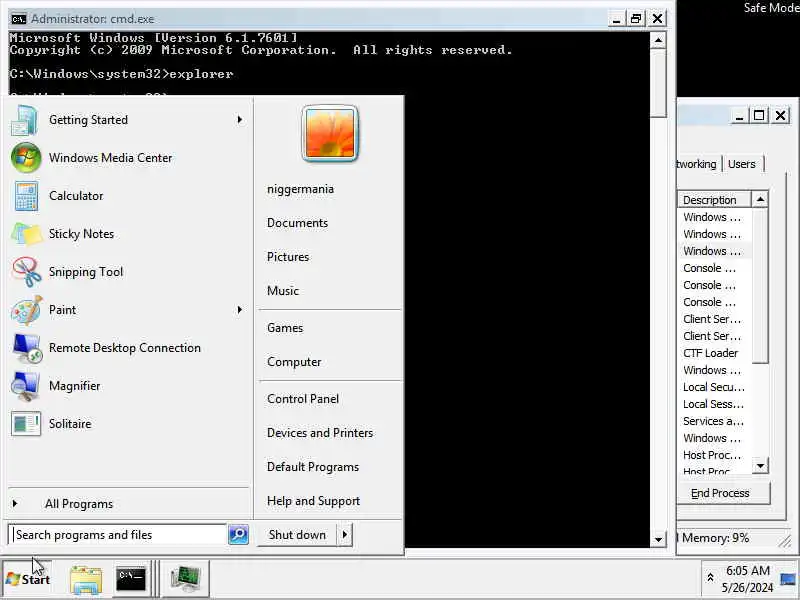Select the Services a... process row
Screen dimensions: 800x600
[714, 421]
